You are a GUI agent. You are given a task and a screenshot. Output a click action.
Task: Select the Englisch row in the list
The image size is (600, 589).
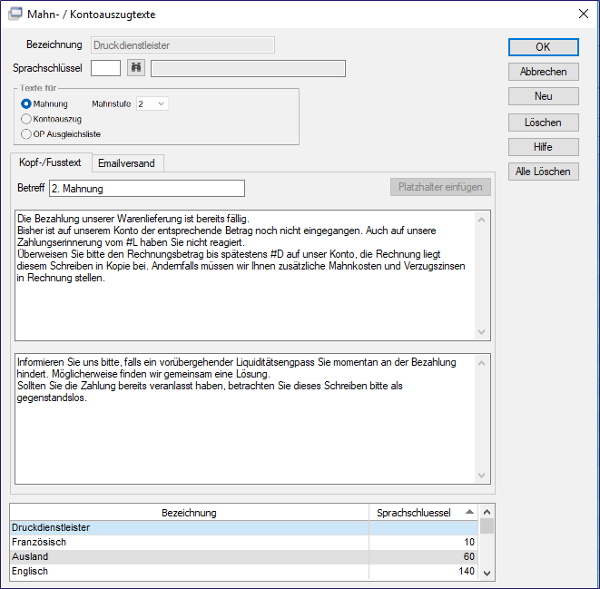[244, 571]
